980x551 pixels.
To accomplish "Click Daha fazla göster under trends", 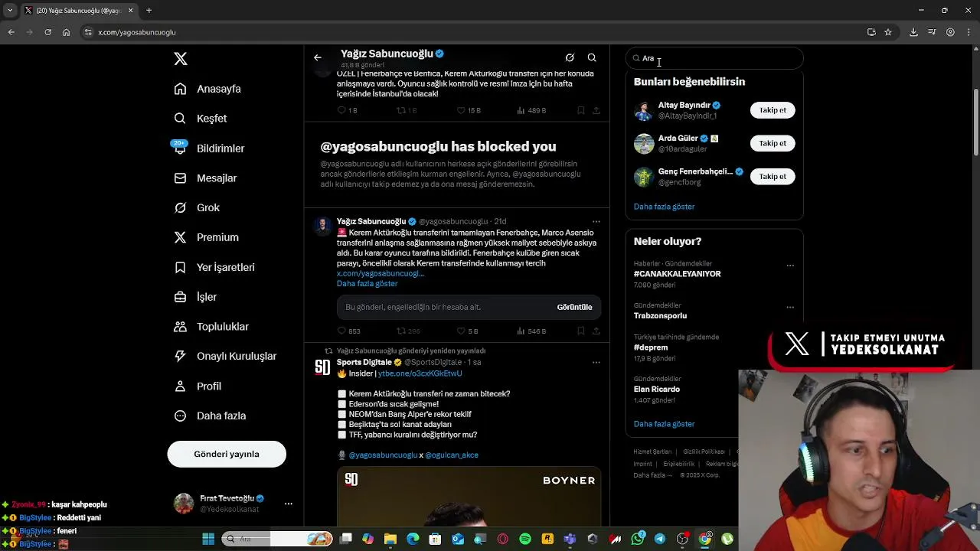I will (664, 424).
